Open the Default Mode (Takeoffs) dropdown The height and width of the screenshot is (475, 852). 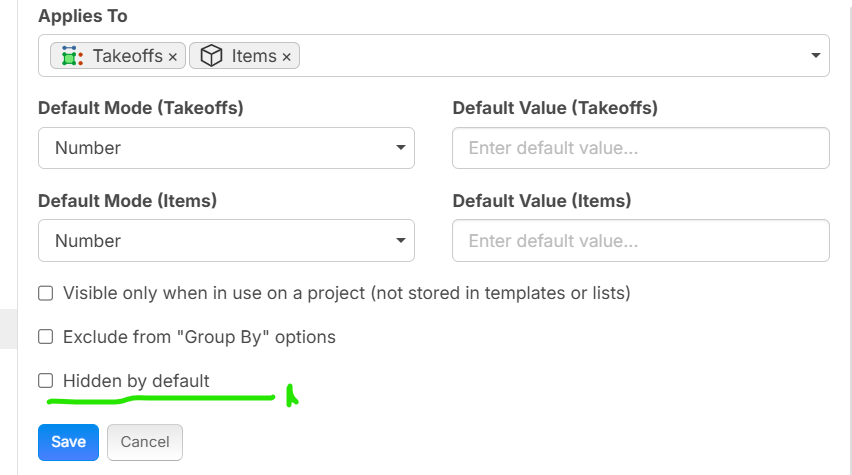pyautogui.click(x=226, y=148)
